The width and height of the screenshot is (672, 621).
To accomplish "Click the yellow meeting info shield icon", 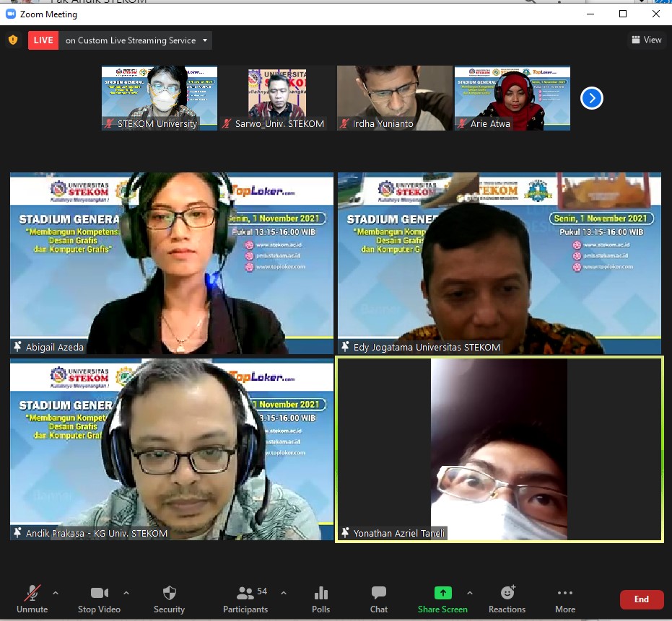I will point(13,40).
